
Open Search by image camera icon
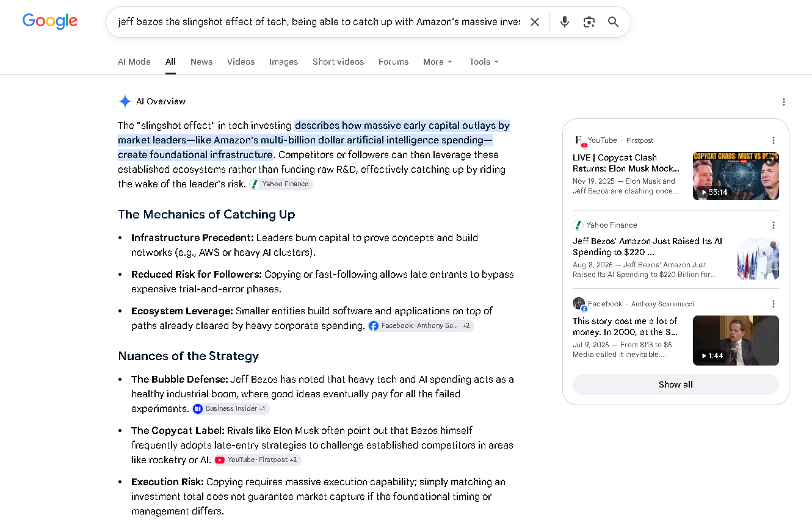point(589,22)
